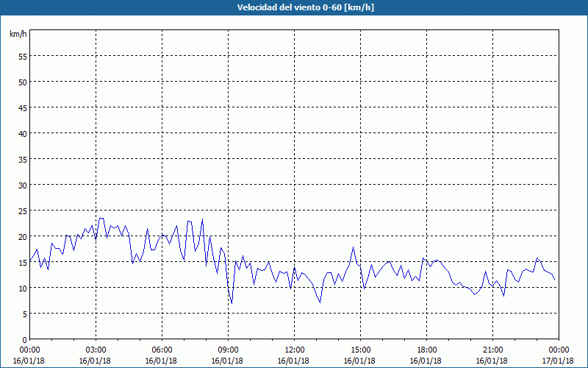Click the chart title "Velocidad del viento 0-60"
The width and height of the screenshot is (588, 368).
pyautogui.click(x=294, y=8)
